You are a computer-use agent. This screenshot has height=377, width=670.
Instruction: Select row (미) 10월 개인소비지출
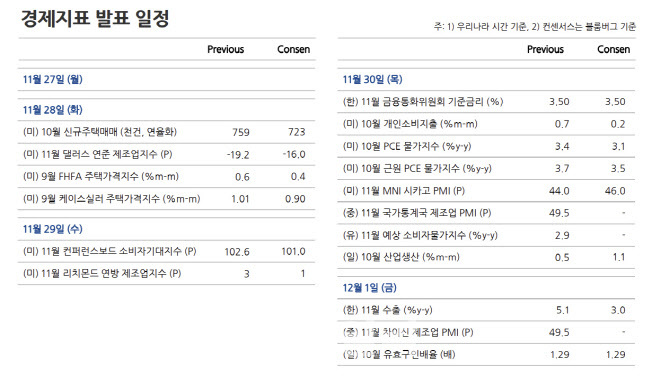click(486, 124)
